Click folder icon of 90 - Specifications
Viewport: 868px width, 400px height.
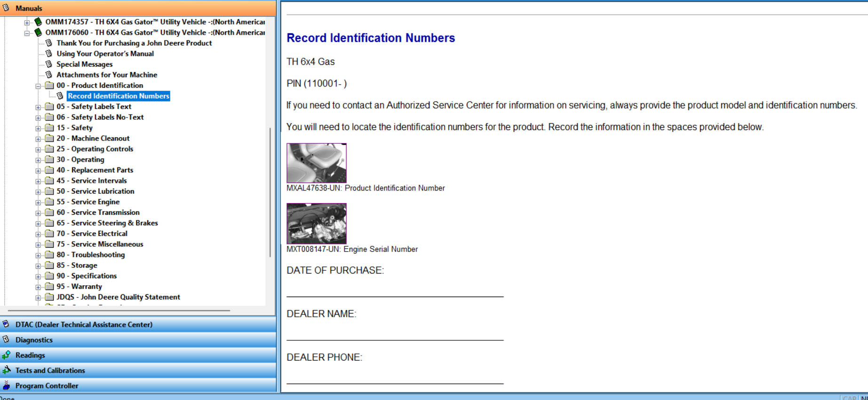[x=49, y=275]
